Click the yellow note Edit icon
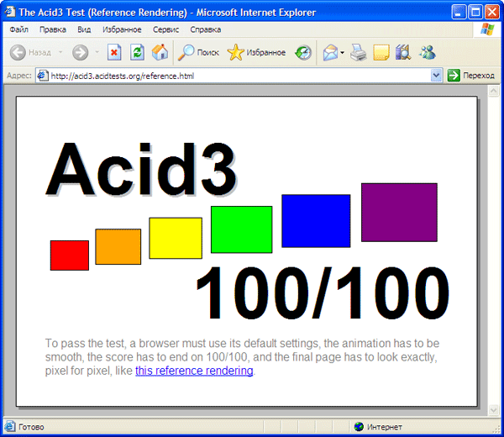Image resolution: width=504 pixels, height=437 pixels. pyautogui.click(x=381, y=52)
